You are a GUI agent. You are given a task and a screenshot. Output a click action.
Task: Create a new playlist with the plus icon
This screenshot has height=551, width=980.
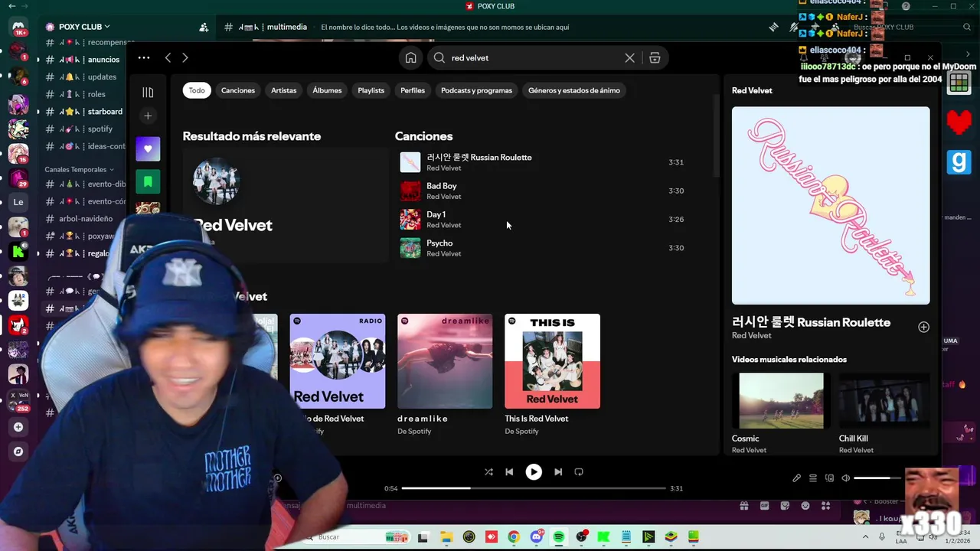pos(148,116)
